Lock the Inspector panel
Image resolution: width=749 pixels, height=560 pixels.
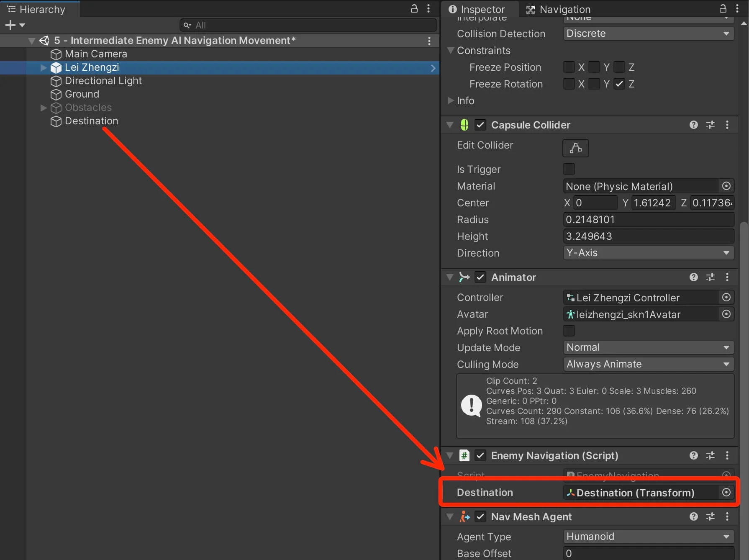pyautogui.click(x=723, y=9)
